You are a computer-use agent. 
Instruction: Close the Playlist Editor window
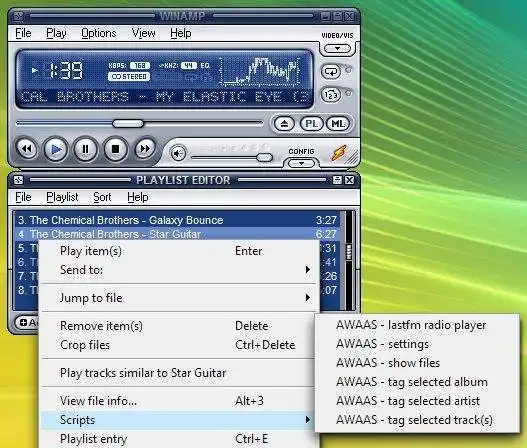point(350,180)
